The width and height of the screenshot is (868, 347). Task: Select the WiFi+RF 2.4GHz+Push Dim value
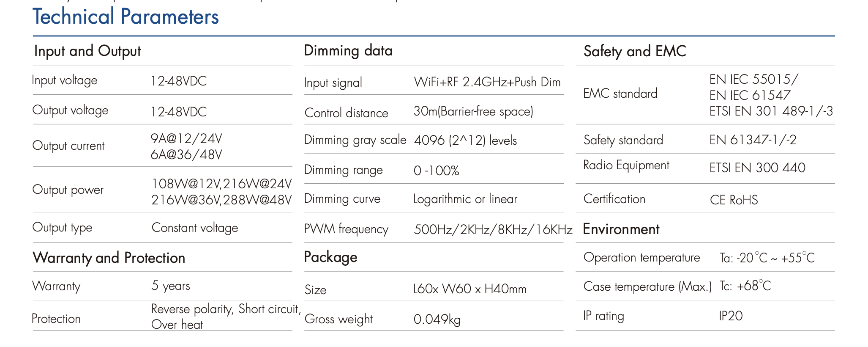[x=487, y=82]
